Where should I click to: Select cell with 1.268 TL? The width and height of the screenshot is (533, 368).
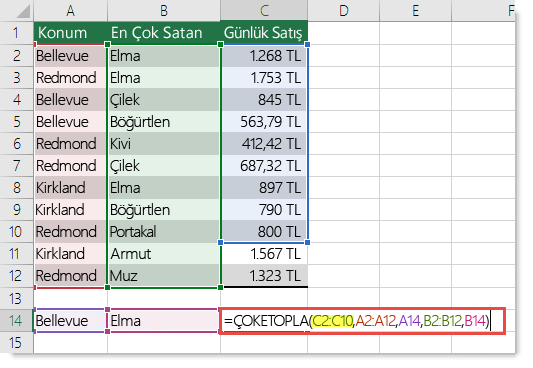[264, 56]
